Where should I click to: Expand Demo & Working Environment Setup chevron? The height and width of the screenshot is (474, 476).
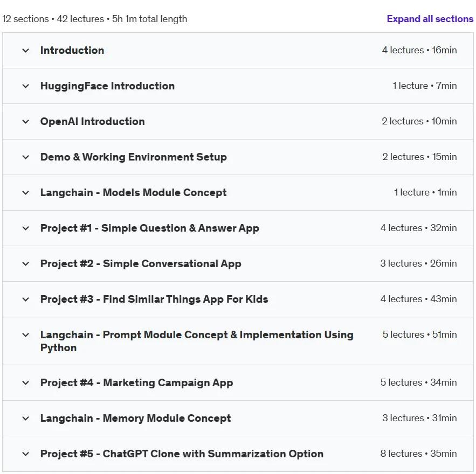(26, 157)
